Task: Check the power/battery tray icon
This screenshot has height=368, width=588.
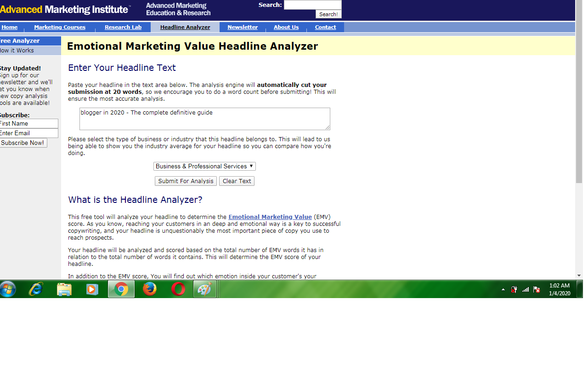Action: click(514, 290)
